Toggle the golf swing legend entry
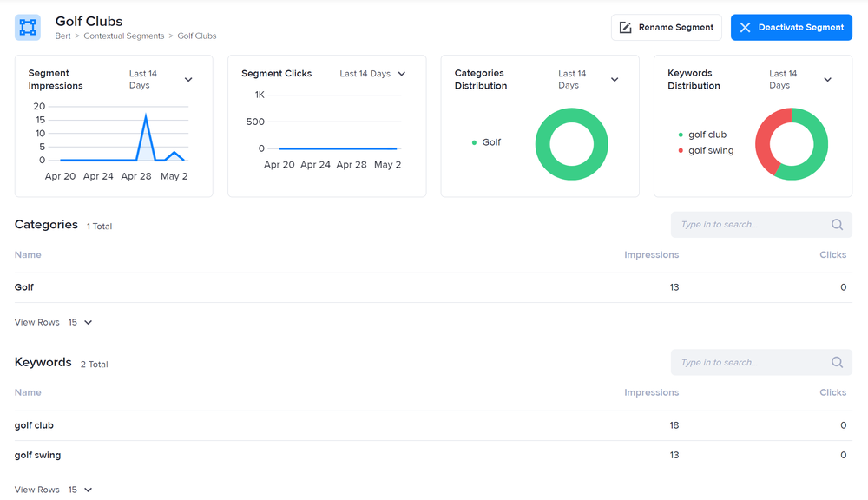 click(710, 151)
